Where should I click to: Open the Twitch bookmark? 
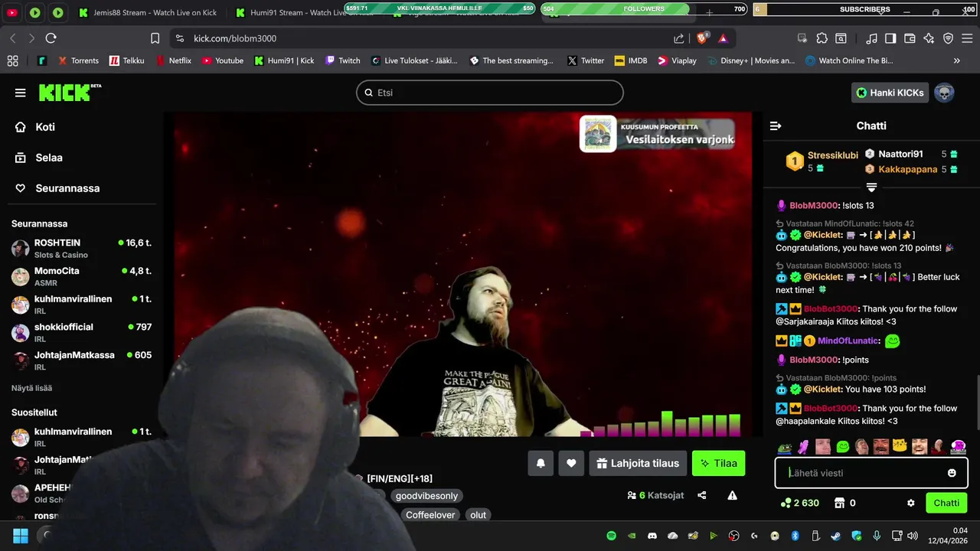click(342, 60)
